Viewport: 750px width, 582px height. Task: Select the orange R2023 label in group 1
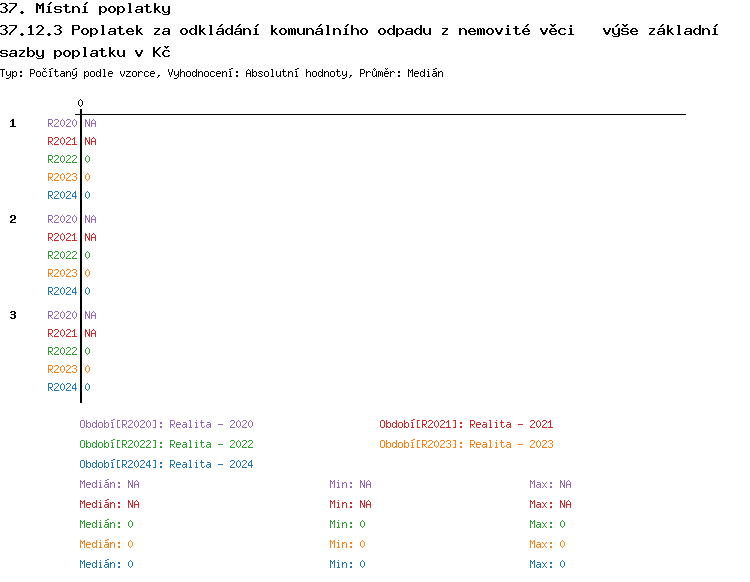coord(62,177)
